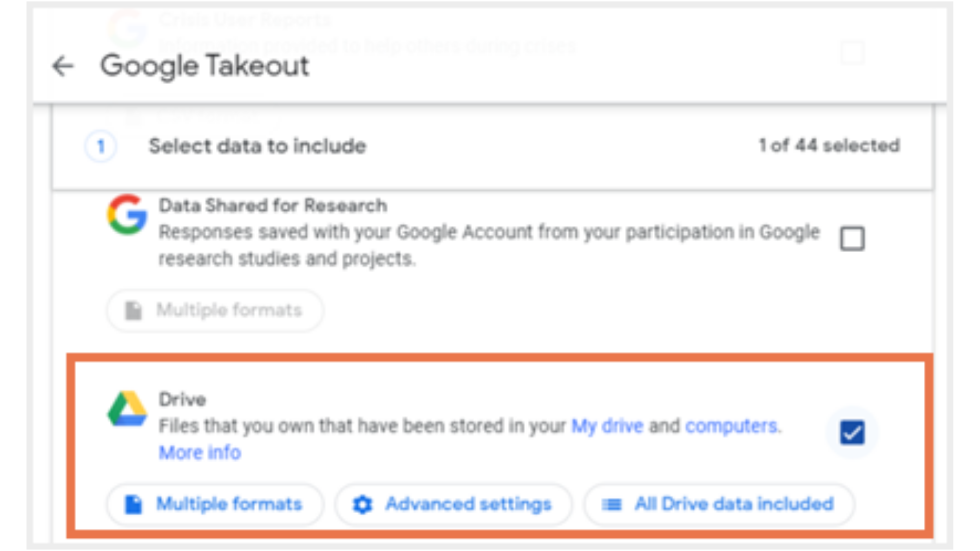Click the Google research studies description text
The width and height of the screenshot is (980, 551).
(x=489, y=245)
